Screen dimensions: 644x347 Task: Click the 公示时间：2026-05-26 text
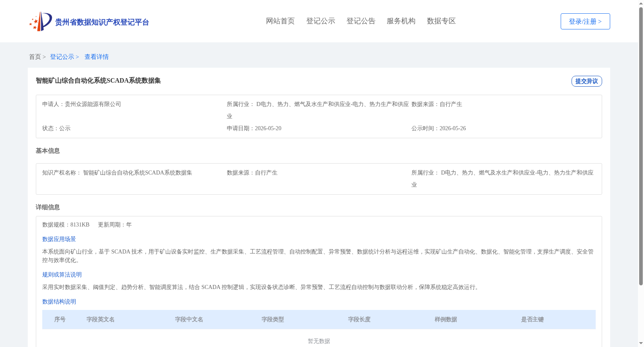coord(439,128)
